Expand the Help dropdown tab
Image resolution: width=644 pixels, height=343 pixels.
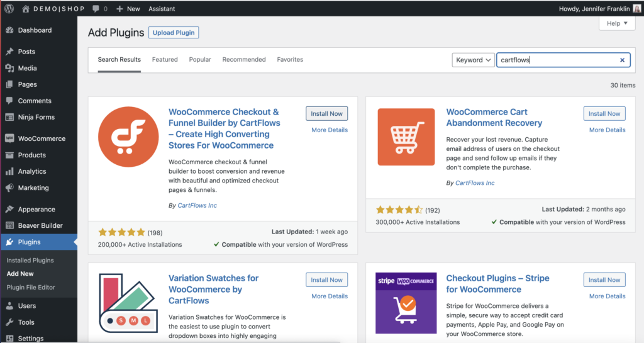617,23
